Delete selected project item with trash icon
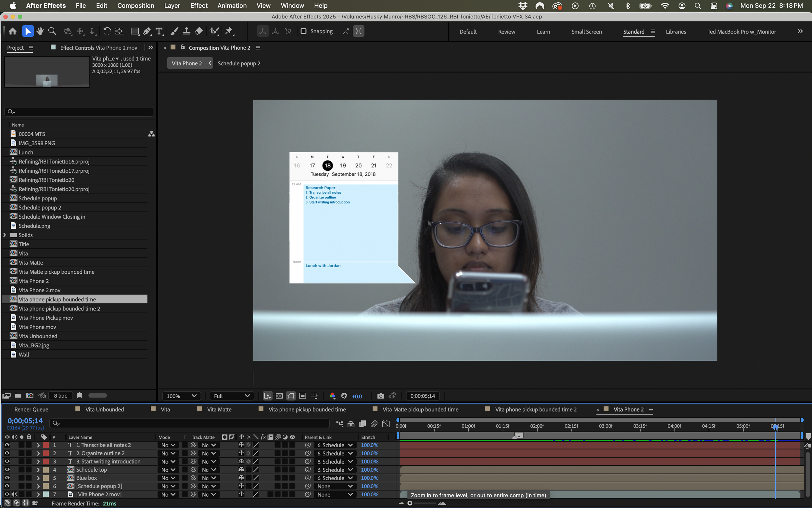This screenshot has width=812, height=508. (x=80, y=396)
